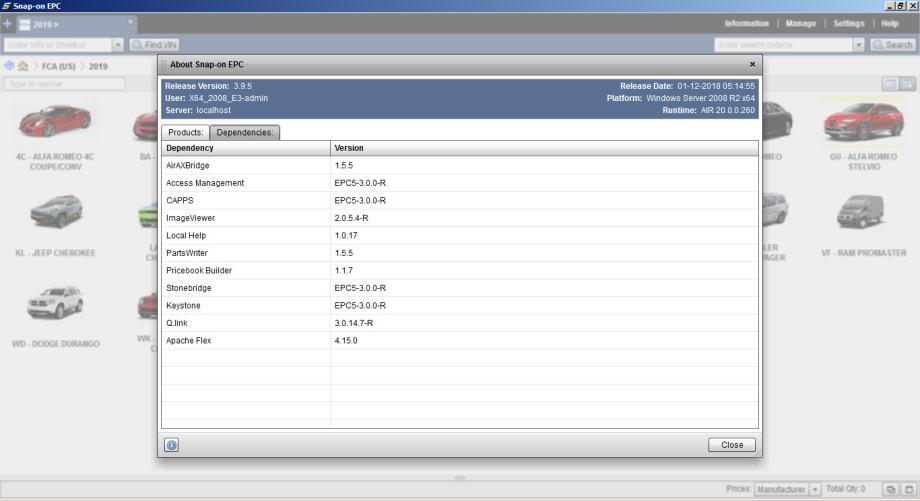The height and width of the screenshot is (501, 920).
Task: Open the Information menu
Action: click(x=746, y=23)
